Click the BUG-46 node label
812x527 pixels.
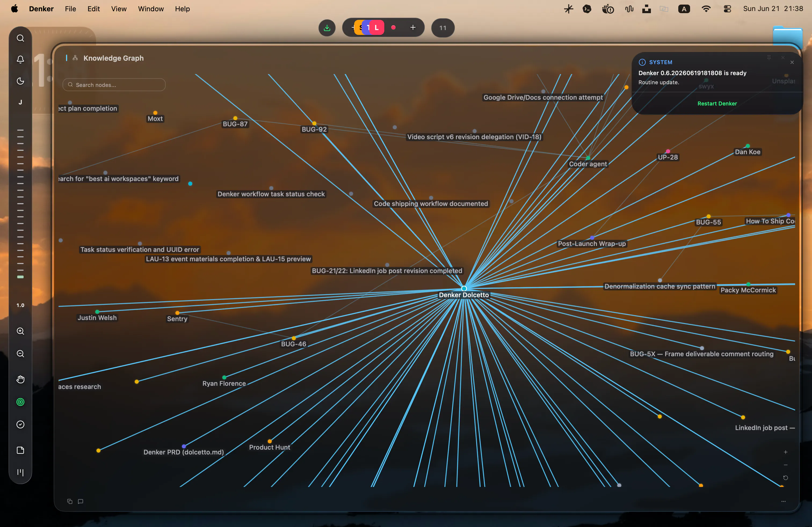(x=293, y=344)
